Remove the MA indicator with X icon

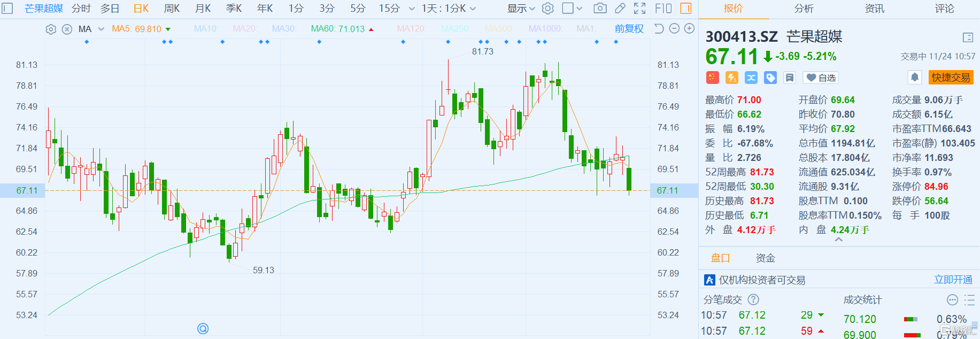tap(67, 29)
